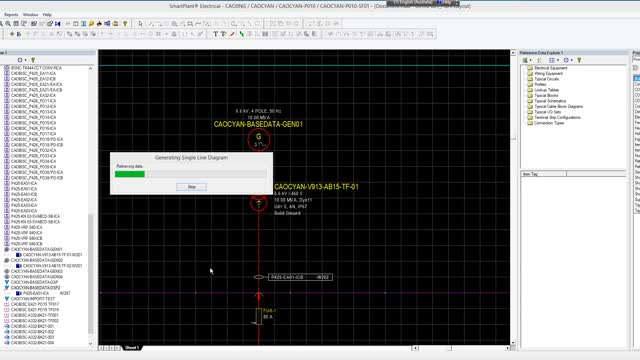Click the green connector tool icon
This screenshot has height=360, width=640.
tap(242, 34)
